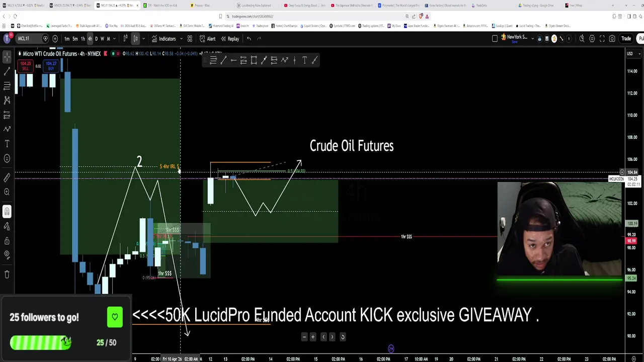
Task: Take a chart snapshot with camera icon
Action: click(612, 39)
